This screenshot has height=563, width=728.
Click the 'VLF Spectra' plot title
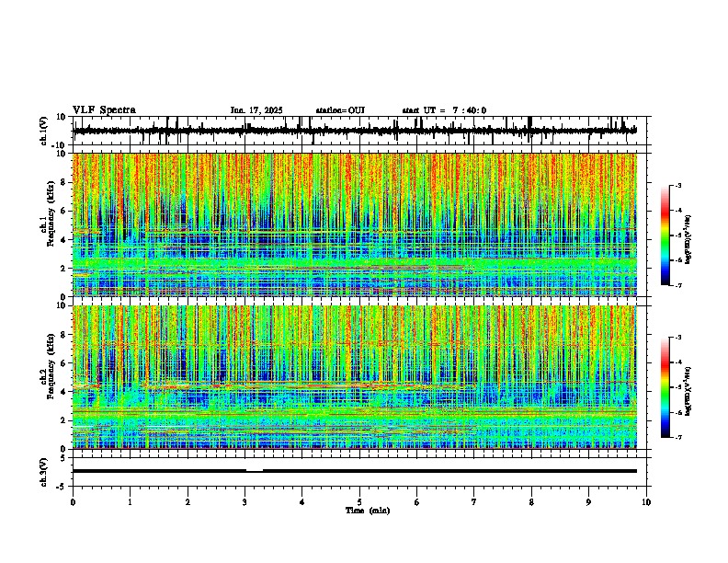point(105,110)
